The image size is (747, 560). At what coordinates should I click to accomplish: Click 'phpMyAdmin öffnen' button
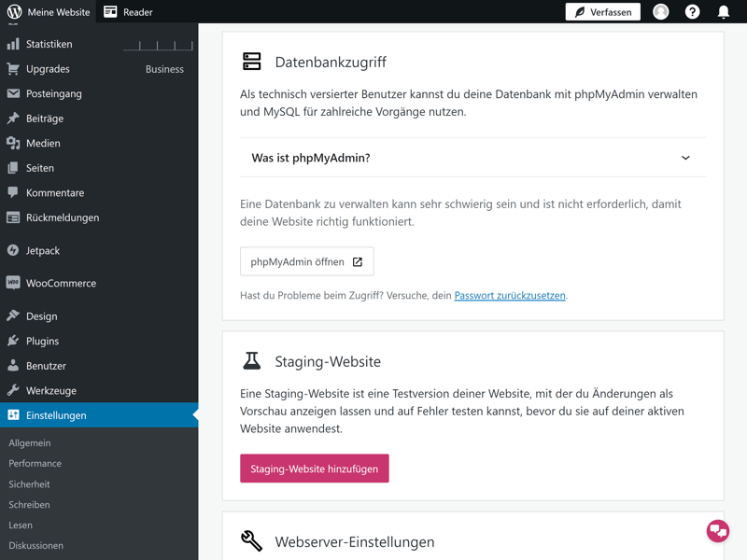pyautogui.click(x=306, y=262)
